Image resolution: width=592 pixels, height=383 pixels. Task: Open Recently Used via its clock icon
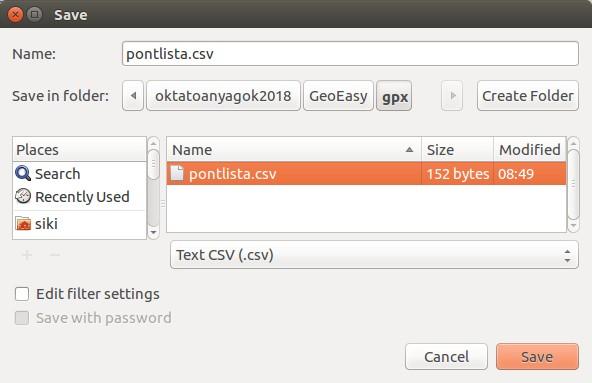click(x=23, y=196)
